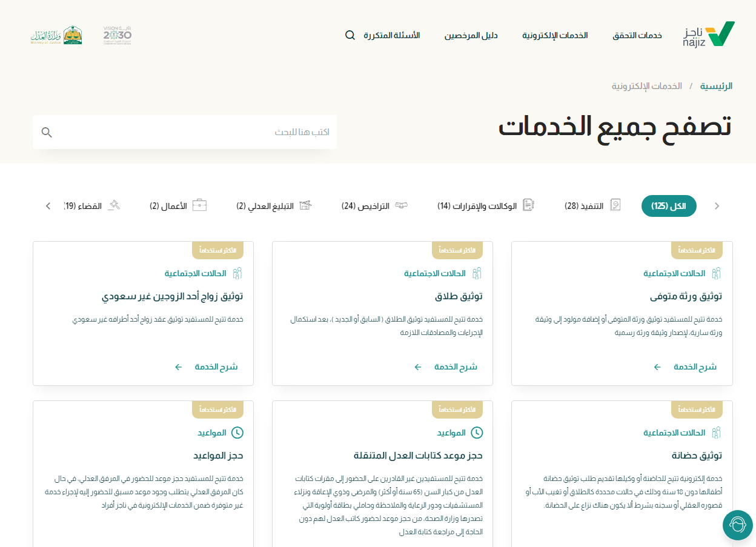Click the Najiz logo in the header
This screenshot has width=756, height=547.
(x=709, y=35)
